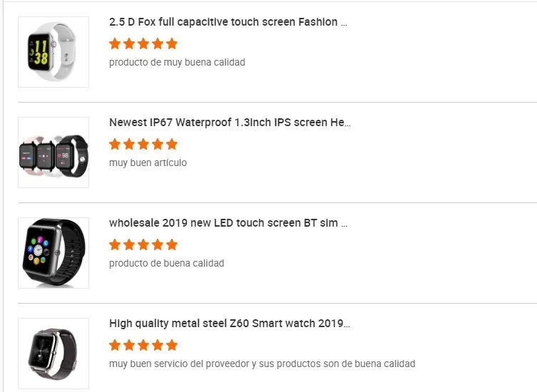This screenshot has height=392, width=537.
Task: Open the black LED smartwatch thumbnail
Action: coord(53,253)
